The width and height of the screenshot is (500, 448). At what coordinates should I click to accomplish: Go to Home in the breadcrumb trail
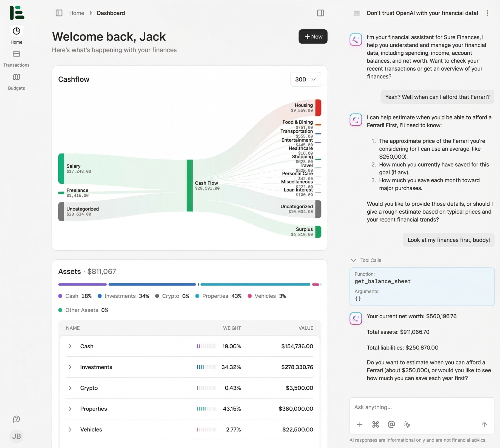click(x=76, y=13)
